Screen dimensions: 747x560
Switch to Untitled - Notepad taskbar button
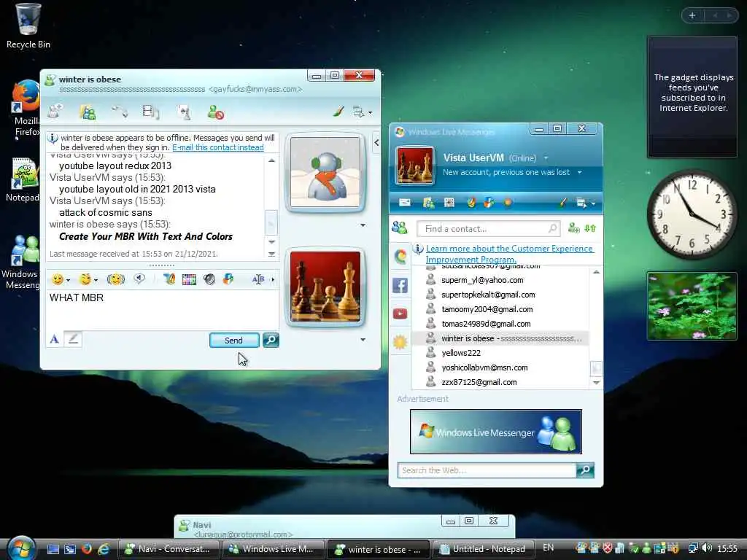[482, 549]
